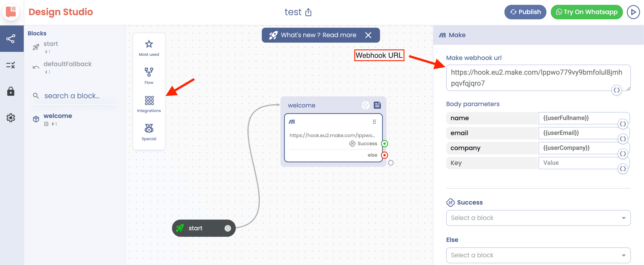
Task: Click the red else output connector
Action: pyautogui.click(x=384, y=155)
